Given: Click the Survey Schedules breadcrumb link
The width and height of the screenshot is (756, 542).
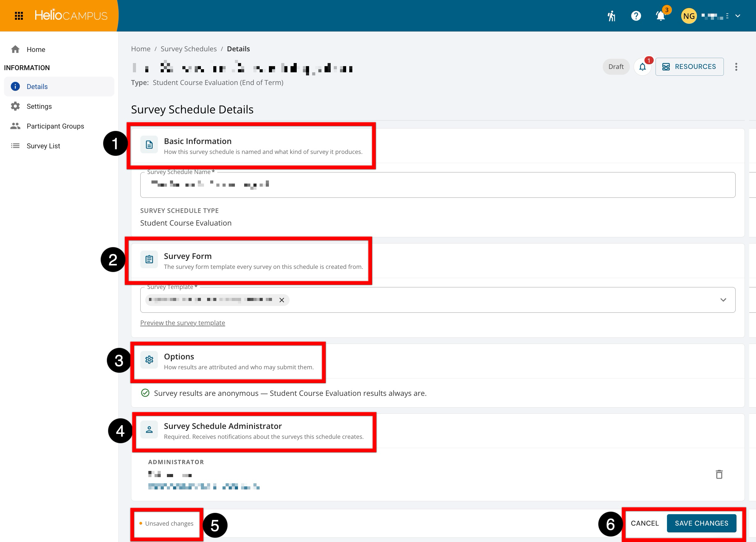Looking at the screenshot, I should tap(189, 49).
